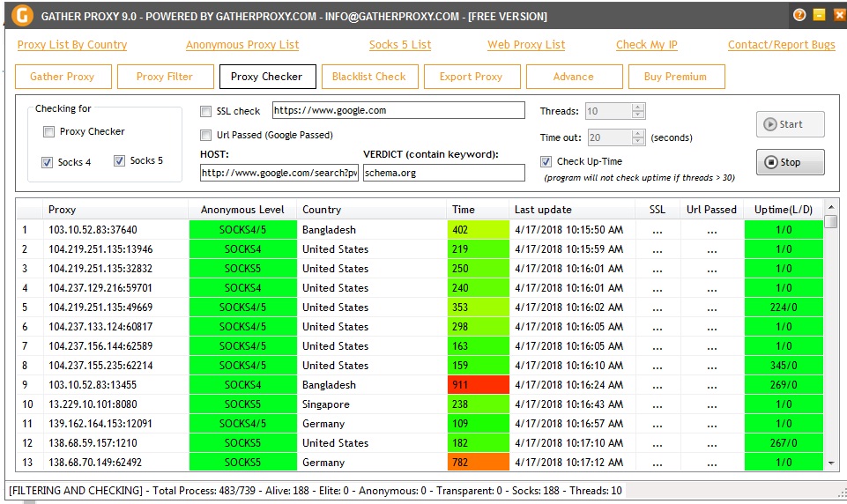
Task: Uncheck the Socks 5 checkbox
Action: pyautogui.click(x=119, y=160)
